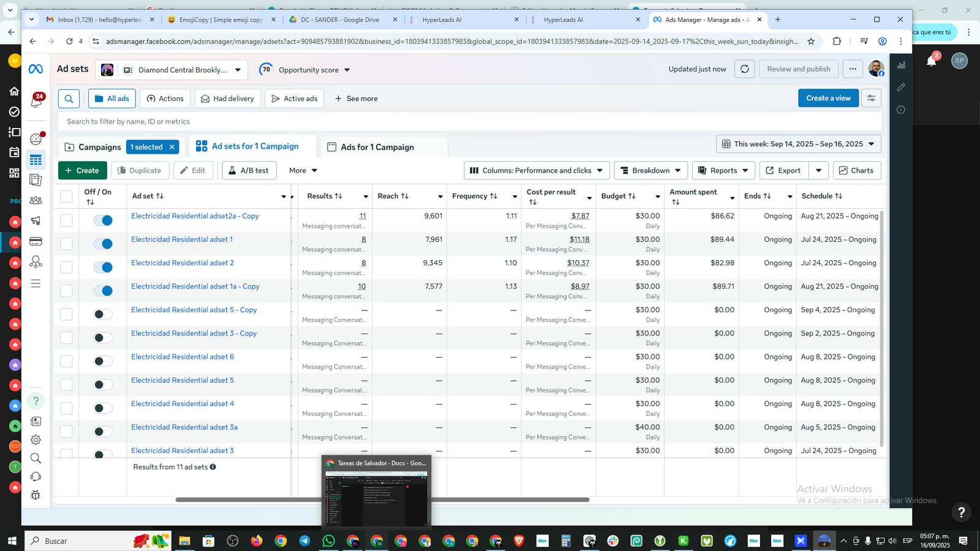
Task: Click the refresh data icon button
Action: tap(744, 69)
